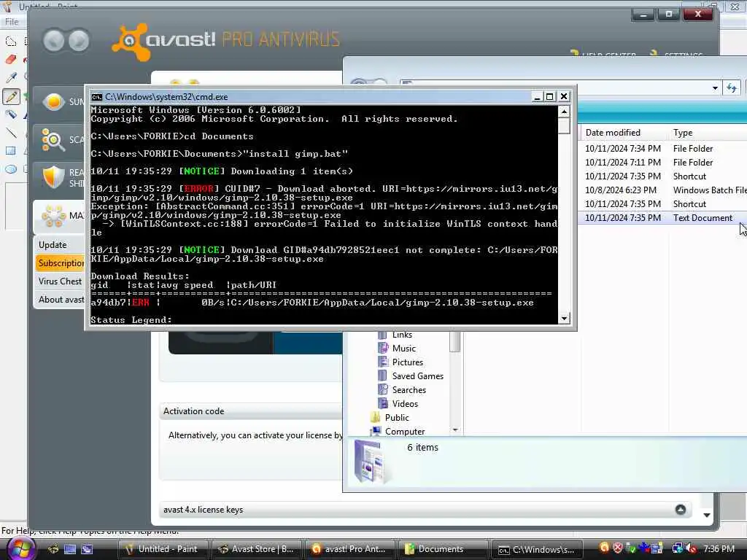This screenshot has width=747, height=560.
Task: Select Subscription in avast Maintenance
Action: 60,262
